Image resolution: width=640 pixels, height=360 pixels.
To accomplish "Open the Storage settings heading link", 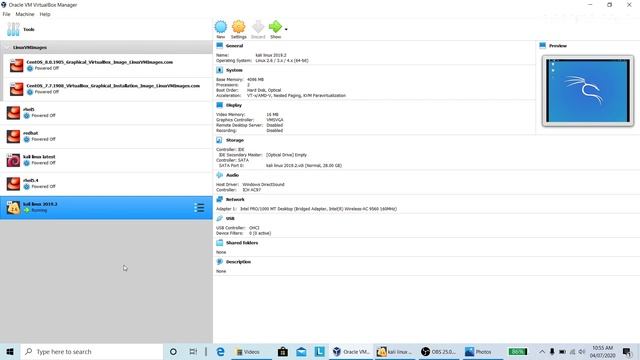I will (x=235, y=140).
